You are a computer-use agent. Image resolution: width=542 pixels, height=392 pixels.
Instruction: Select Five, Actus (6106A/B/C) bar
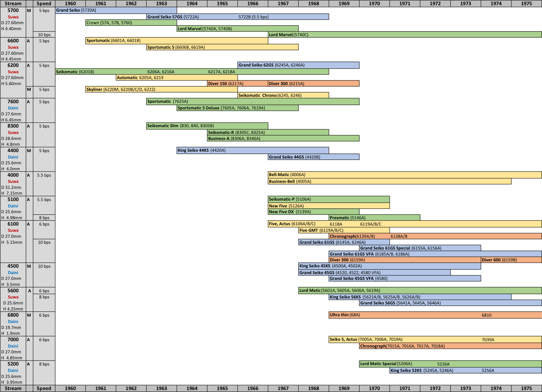[405, 224]
